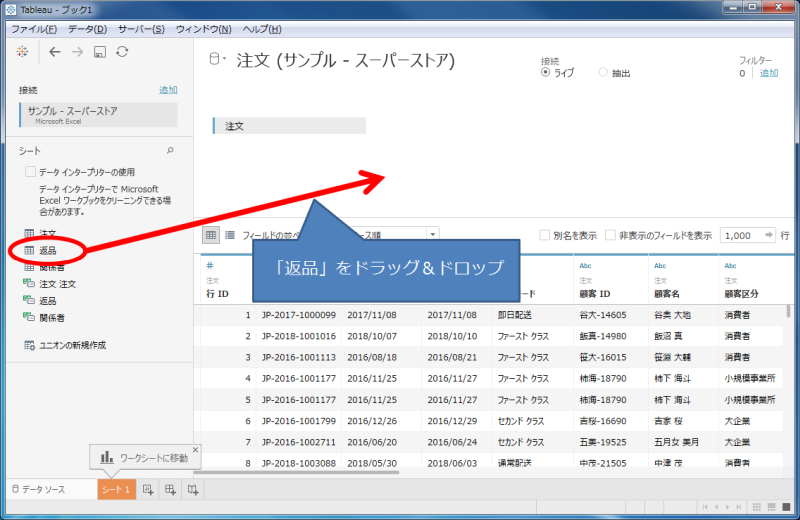Switch to grid preview view
Screen dimensions: 800x520
click(x=211, y=235)
